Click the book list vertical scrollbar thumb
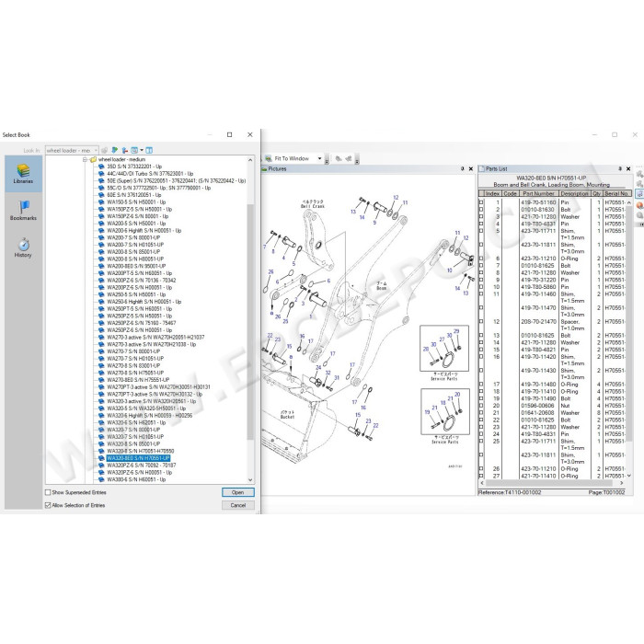The width and height of the screenshot is (644, 644). 250,322
